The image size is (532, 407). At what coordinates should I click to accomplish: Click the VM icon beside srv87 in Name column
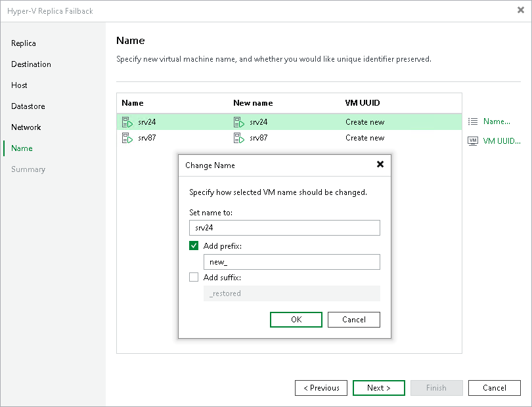click(x=127, y=138)
